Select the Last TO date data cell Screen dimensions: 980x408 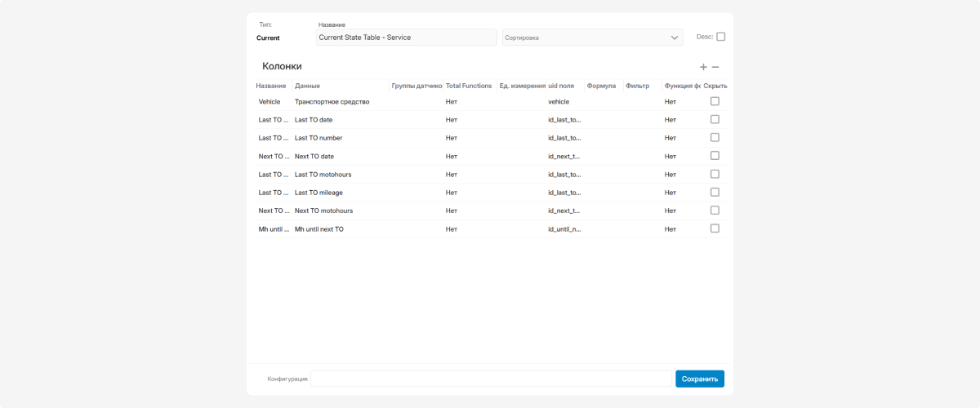point(314,120)
